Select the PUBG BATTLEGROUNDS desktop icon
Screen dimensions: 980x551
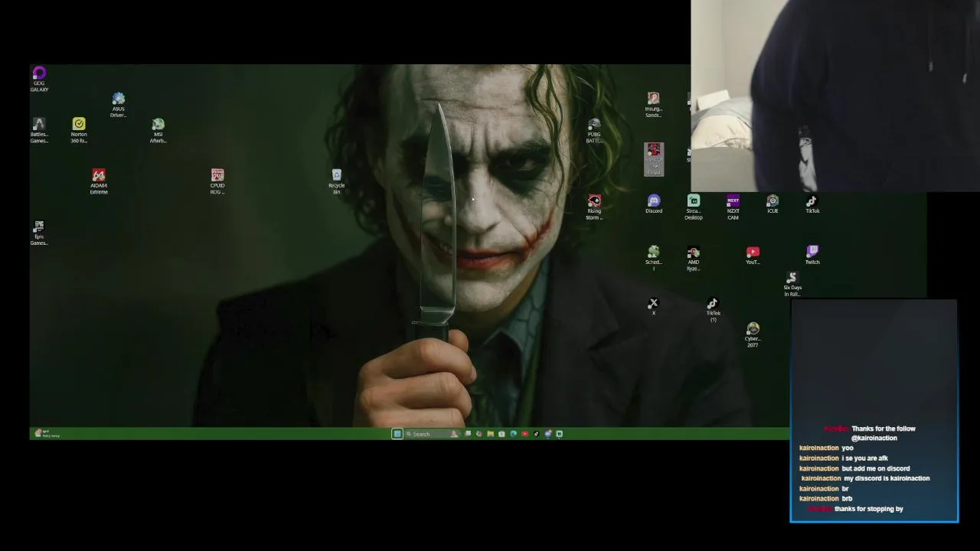(594, 130)
